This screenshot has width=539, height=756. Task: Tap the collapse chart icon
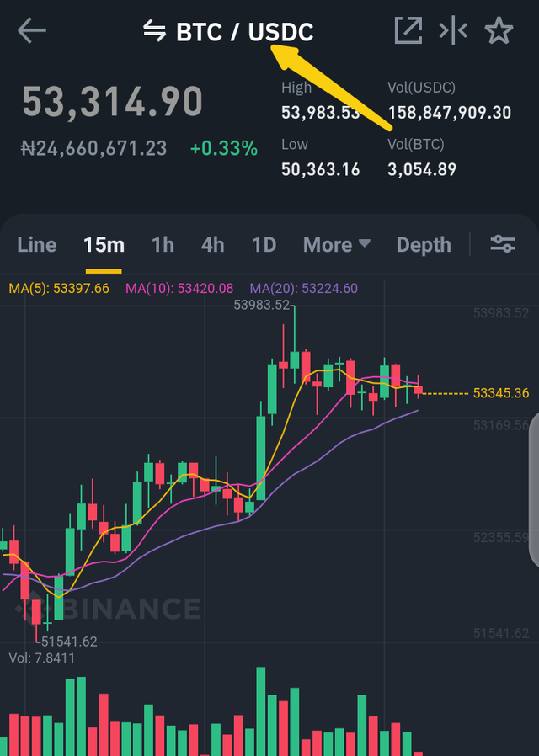453,32
